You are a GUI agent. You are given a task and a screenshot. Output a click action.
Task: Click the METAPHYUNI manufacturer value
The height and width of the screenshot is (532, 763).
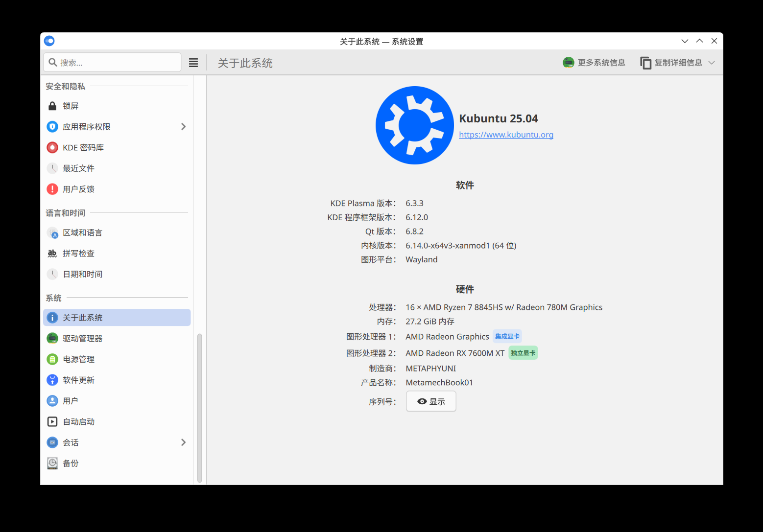coord(431,369)
